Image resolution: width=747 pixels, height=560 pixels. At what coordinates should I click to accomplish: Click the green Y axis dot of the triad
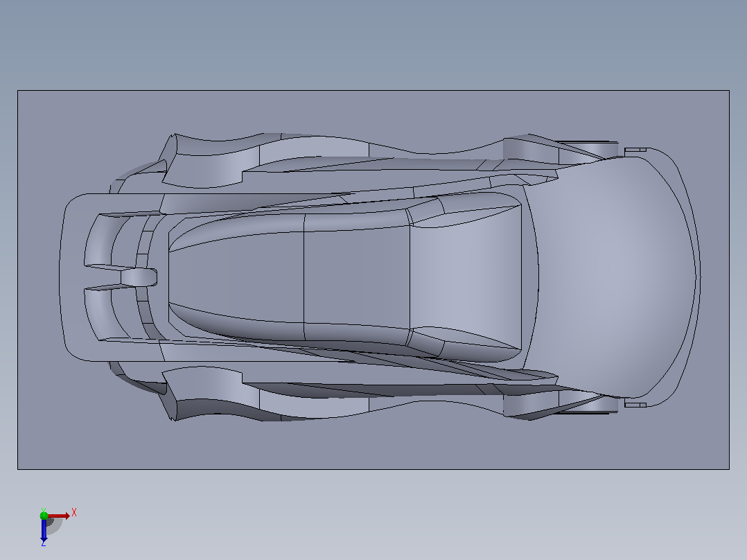click(44, 515)
